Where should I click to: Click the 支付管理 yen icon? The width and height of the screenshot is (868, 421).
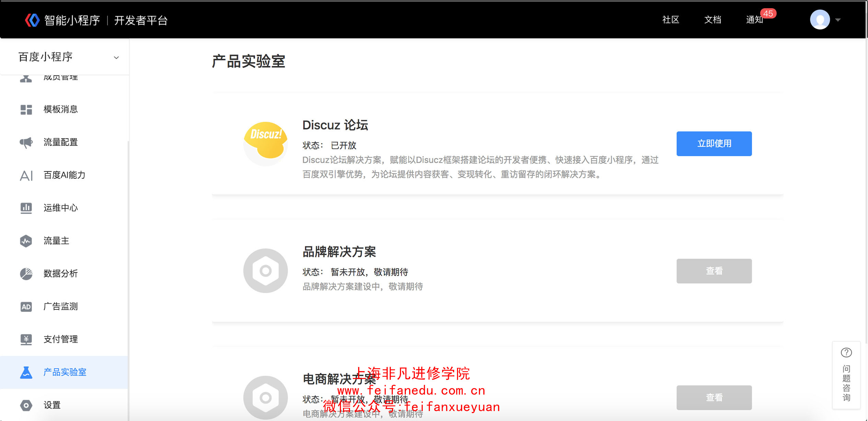coord(26,340)
